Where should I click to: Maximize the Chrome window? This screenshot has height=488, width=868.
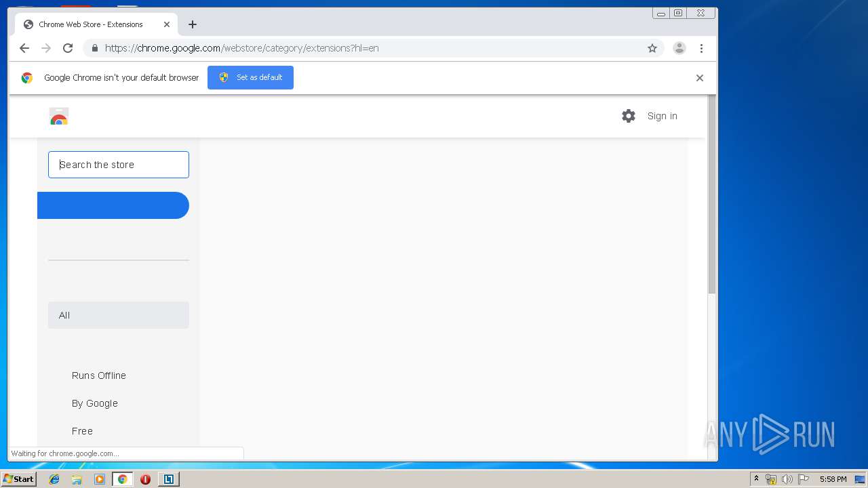678,13
